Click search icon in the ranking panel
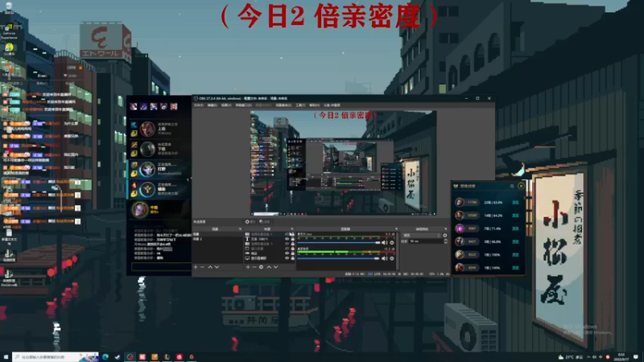The width and height of the screenshot is (644, 362). (512, 186)
